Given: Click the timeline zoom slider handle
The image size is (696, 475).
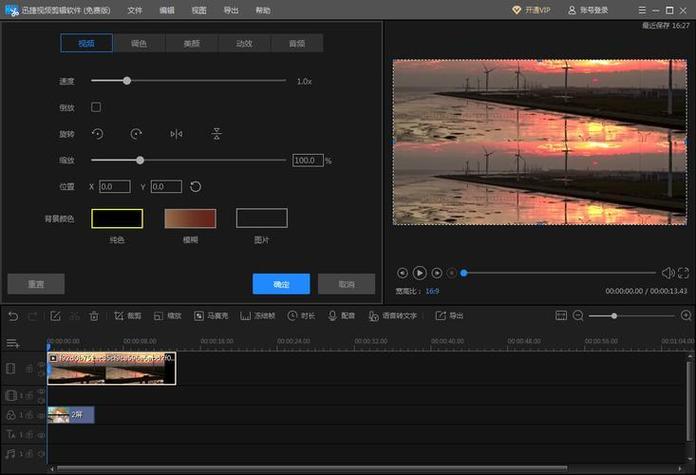Looking at the screenshot, I should [614, 316].
